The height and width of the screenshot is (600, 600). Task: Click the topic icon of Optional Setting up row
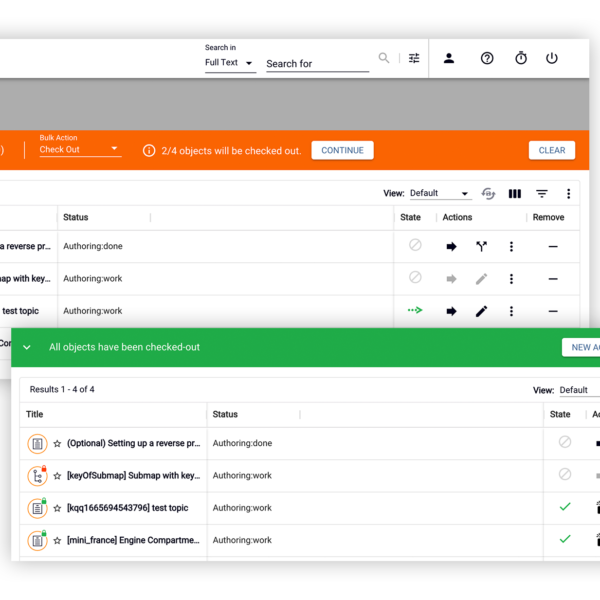pos(37,443)
